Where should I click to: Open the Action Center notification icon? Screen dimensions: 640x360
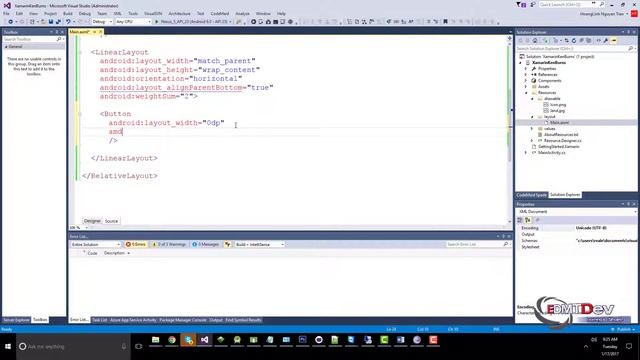click(x=629, y=347)
